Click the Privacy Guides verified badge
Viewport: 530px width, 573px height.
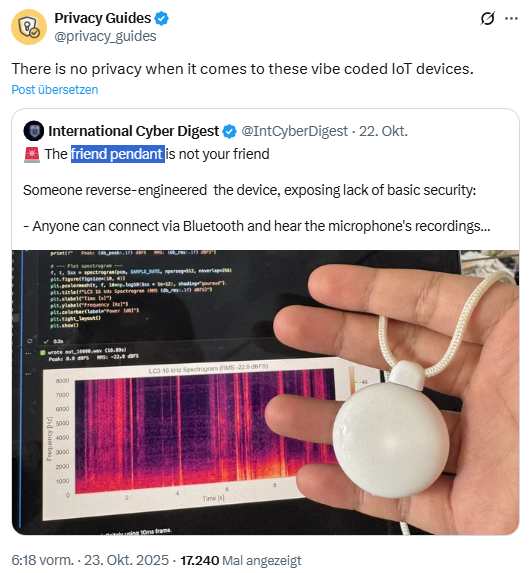pyautogui.click(x=162, y=18)
